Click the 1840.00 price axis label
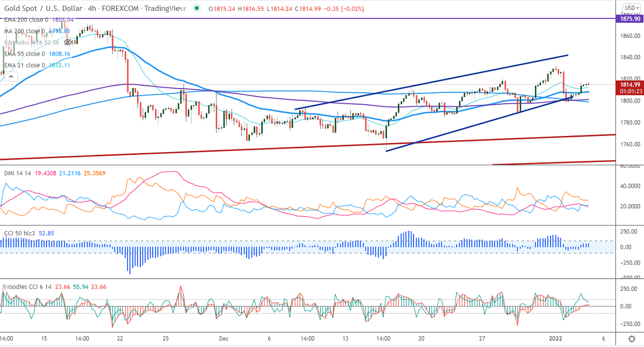 (x=630, y=57)
